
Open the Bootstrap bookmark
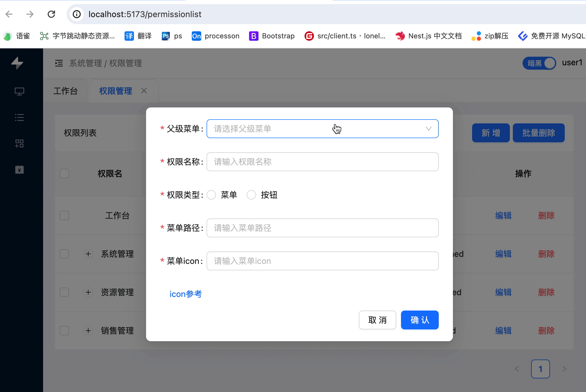coord(272,36)
